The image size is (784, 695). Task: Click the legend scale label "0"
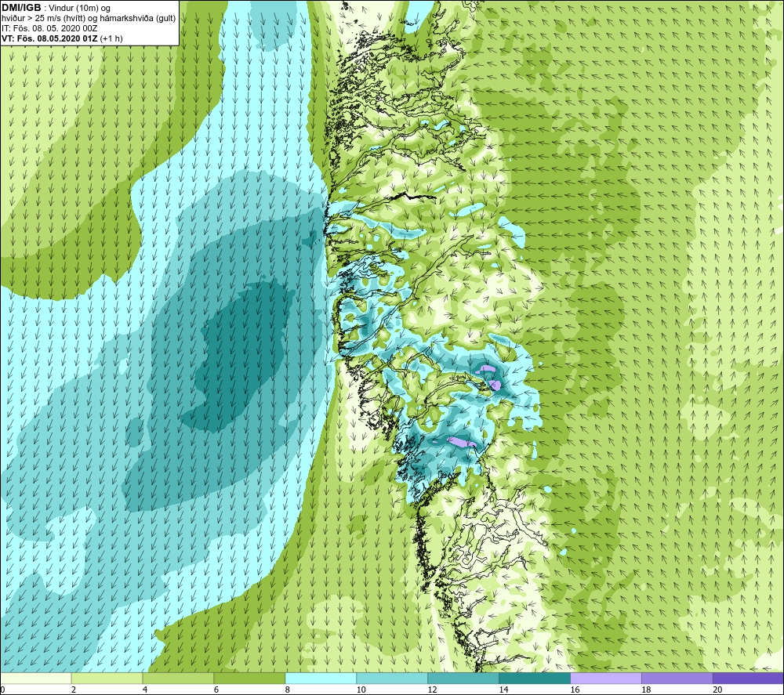pyautogui.click(x=2, y=690)
